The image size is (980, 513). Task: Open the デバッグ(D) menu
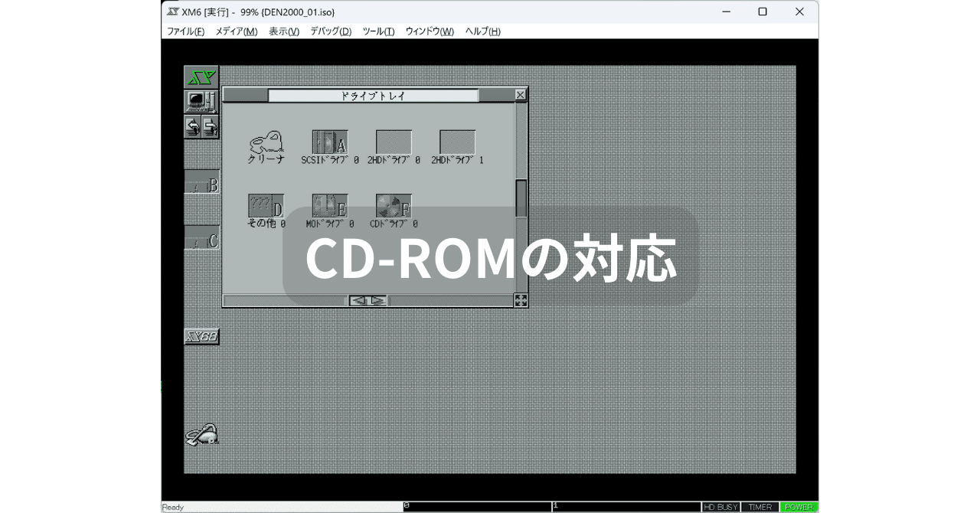331,31
